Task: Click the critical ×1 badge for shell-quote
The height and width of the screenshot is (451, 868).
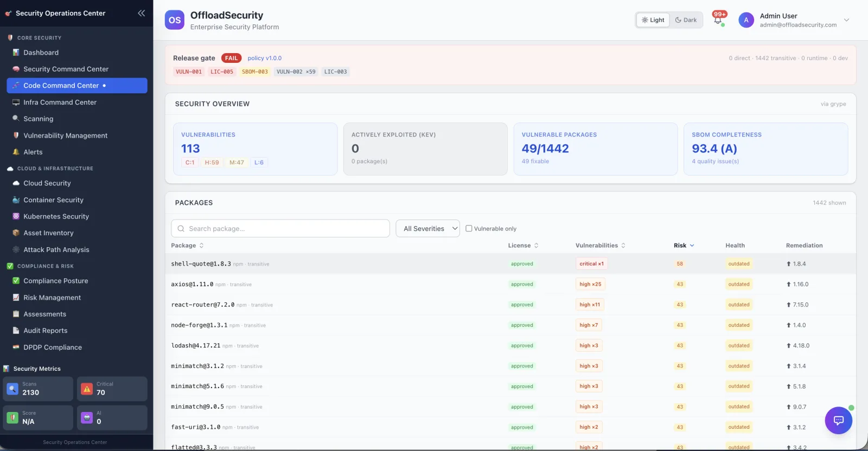Action: (591, 264)
